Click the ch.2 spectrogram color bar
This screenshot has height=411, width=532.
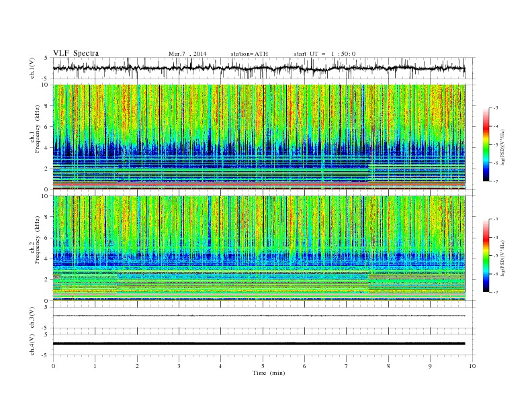click(486, 256)
